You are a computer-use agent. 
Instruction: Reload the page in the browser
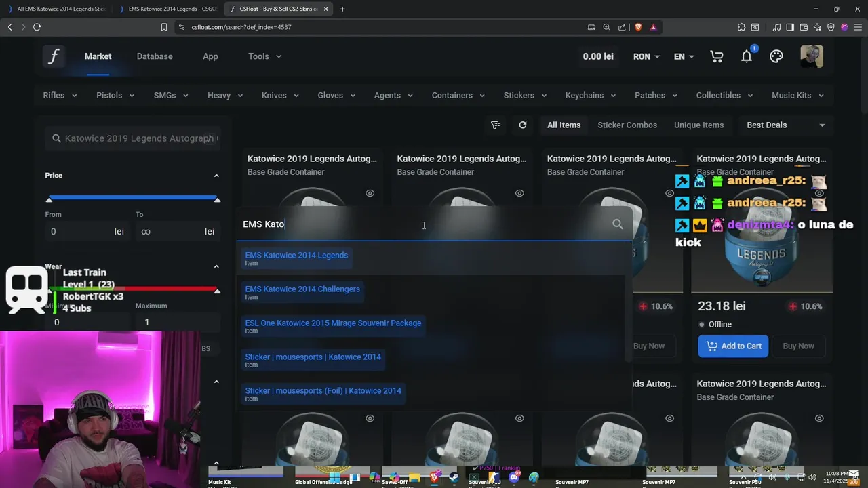point(37,27)
